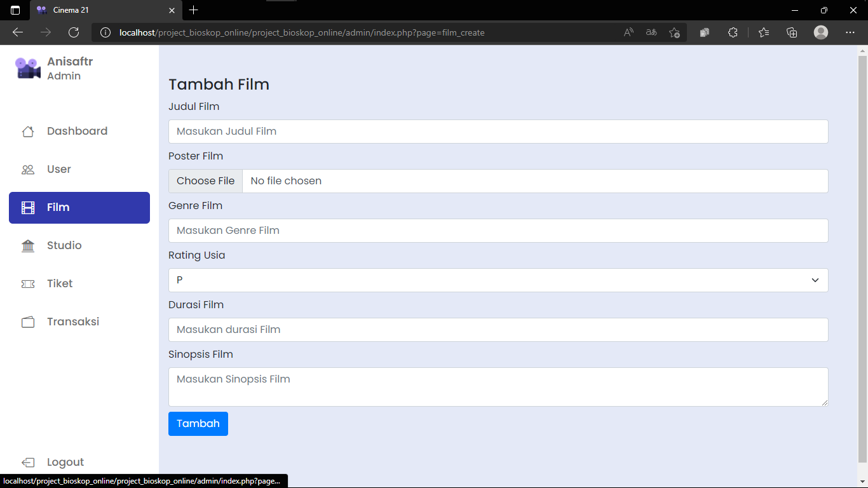The image size is (868, 488).
Task: Reload the page with the refresh icon
Action: [x=73, y=32]
